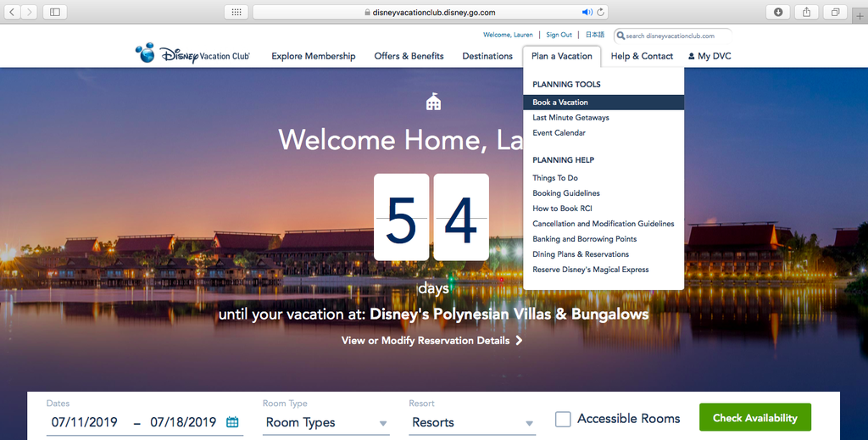Open the dates calendar picker icon
Viewport: 868px width, 440px height.
click(232, 421)
